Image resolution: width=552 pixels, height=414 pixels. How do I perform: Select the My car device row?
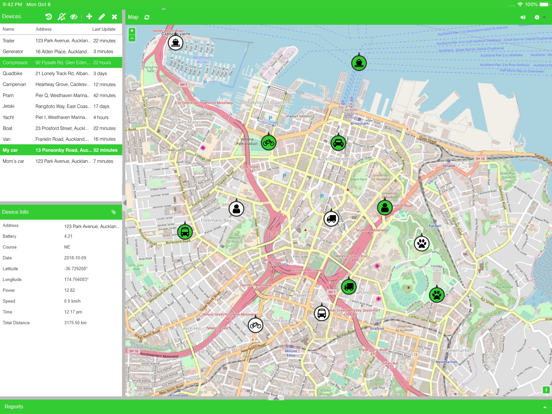(x=61, y=150)
